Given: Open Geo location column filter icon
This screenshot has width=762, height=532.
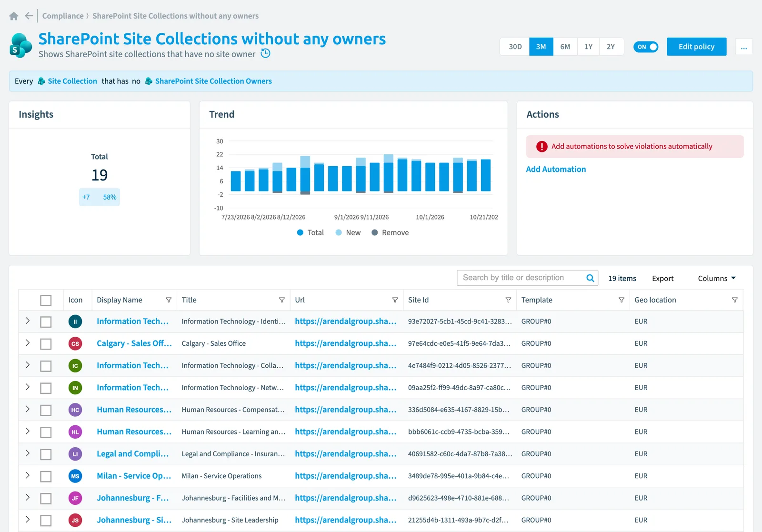Looking at the screenshot, I should tap(735, 300).
